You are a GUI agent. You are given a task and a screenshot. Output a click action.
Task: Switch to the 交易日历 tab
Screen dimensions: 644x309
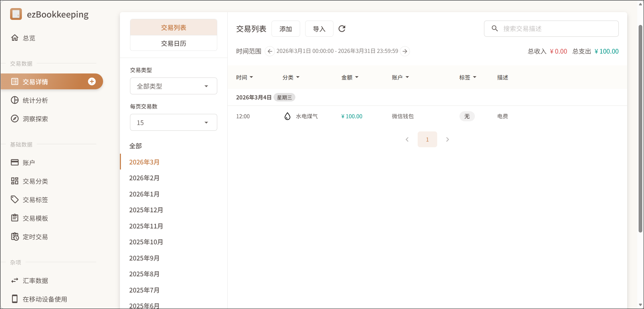coord(173,43)
